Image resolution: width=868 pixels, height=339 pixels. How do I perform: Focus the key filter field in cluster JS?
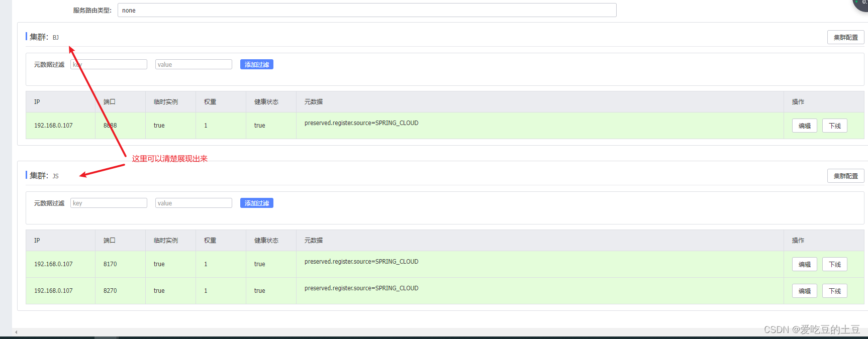coord(109,203)
